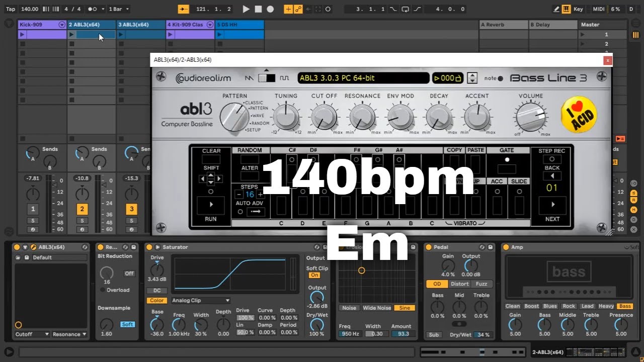Open Resonance Y-axis parameter dropdown

[69, 334]
